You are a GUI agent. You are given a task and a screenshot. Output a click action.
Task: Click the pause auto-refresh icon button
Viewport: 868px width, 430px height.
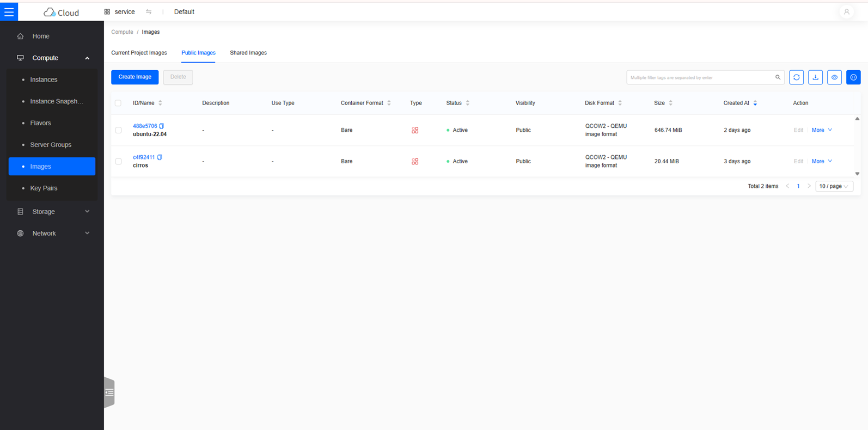coord(853,77)
